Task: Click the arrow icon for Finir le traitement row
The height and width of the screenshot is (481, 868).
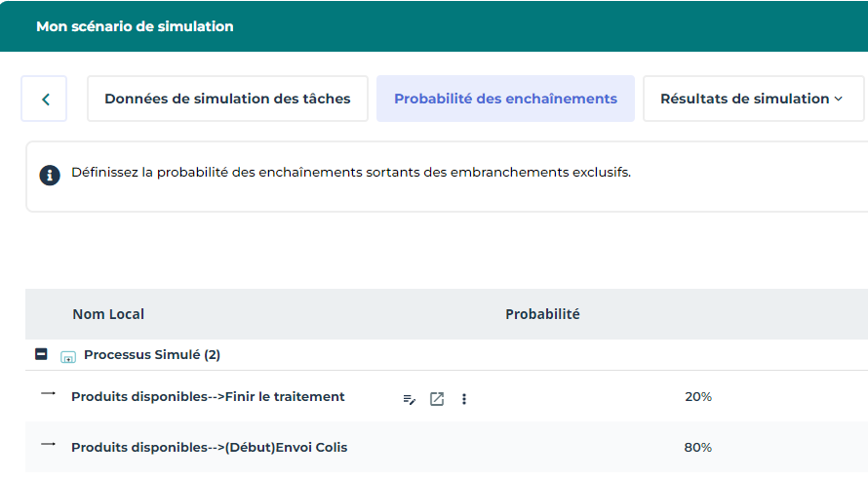Action: (x=49, y=394)
